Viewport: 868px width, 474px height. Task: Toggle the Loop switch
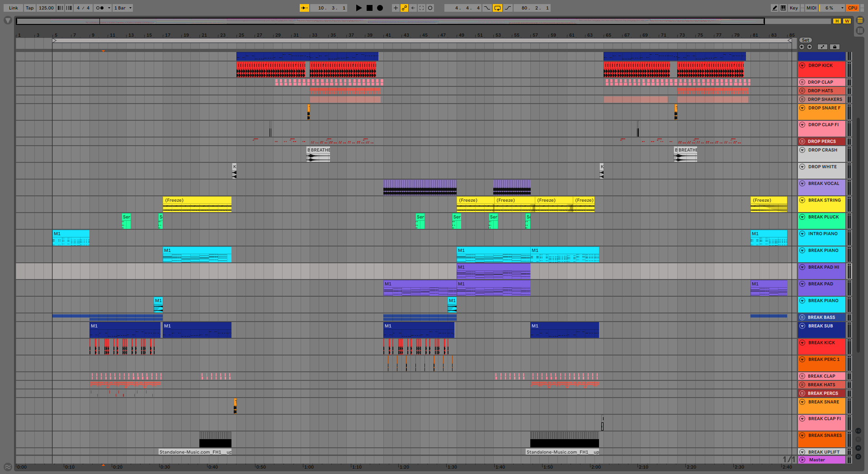[x=497, y=8]
